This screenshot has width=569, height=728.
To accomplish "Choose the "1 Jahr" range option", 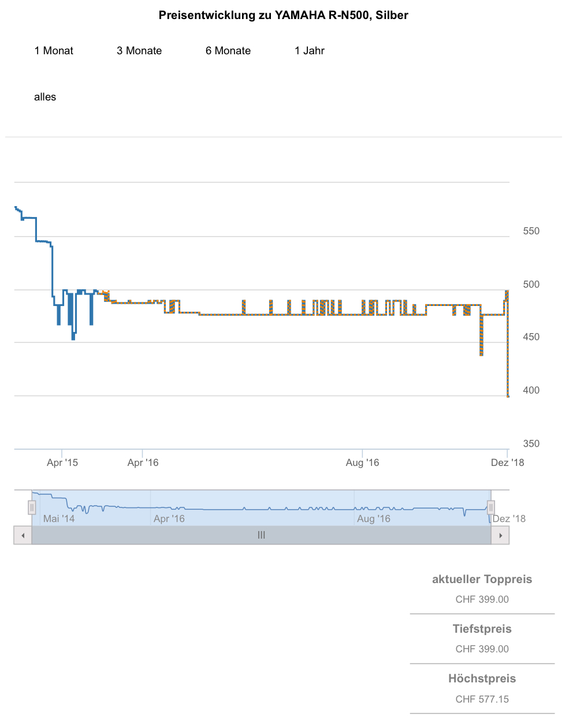I will click(x=310, y=51).
